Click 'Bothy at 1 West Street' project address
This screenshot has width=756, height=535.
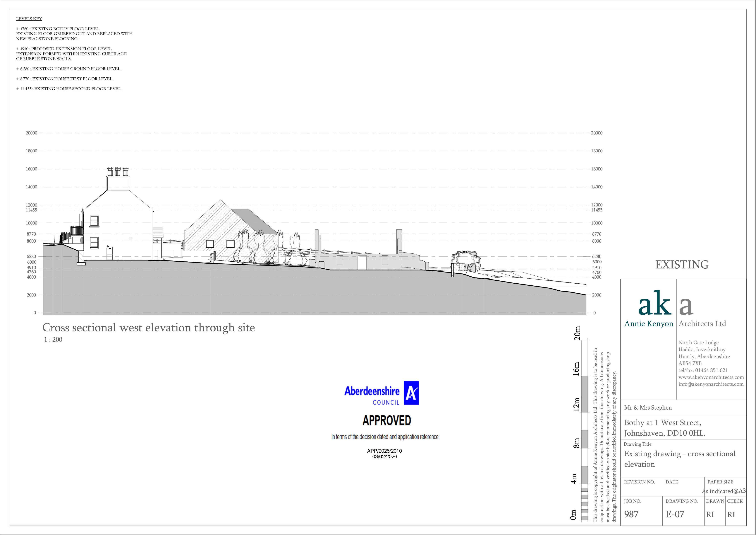(664, 428)
